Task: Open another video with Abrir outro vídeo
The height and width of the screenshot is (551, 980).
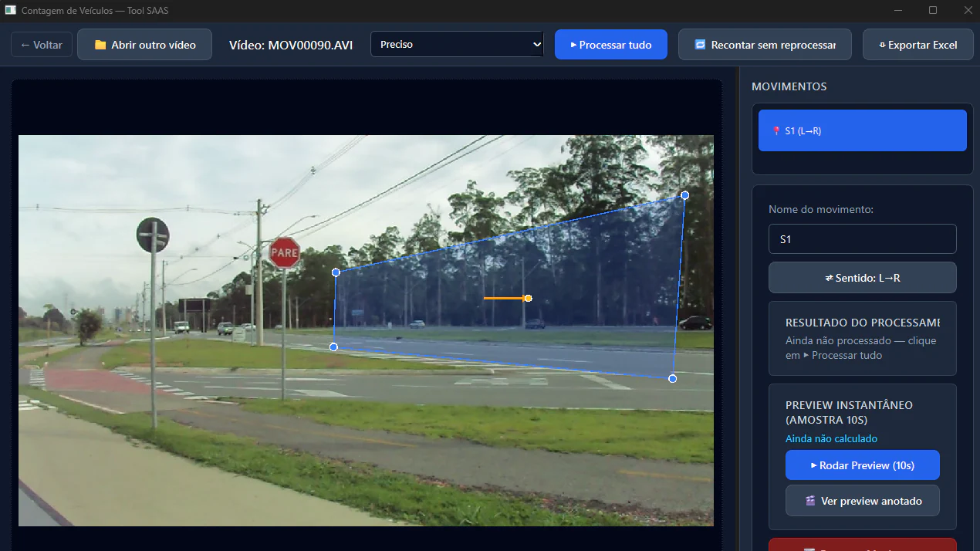Action: 144,45
